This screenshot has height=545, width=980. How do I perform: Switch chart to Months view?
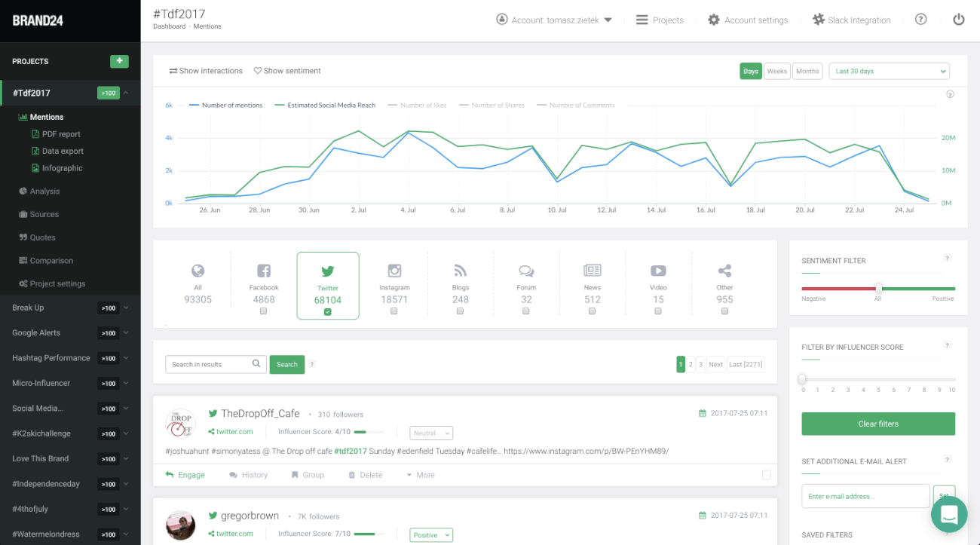pos(807,71)
